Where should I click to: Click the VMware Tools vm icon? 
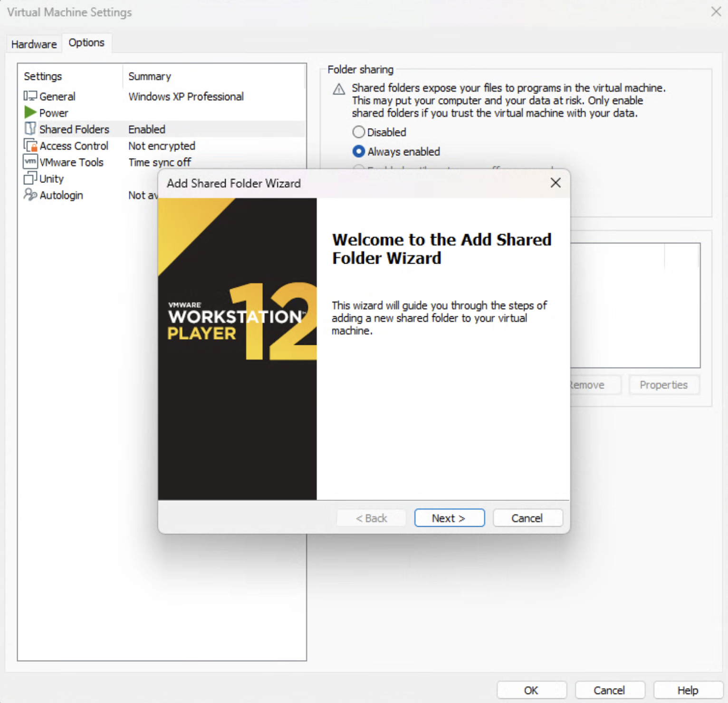tap(30, 161)
